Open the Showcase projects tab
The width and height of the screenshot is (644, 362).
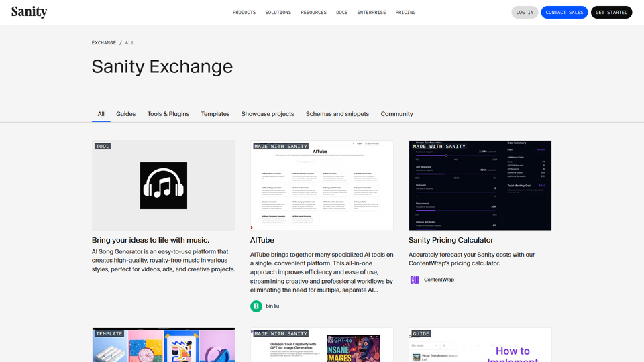pyautogui.click(x=268, y=114)
